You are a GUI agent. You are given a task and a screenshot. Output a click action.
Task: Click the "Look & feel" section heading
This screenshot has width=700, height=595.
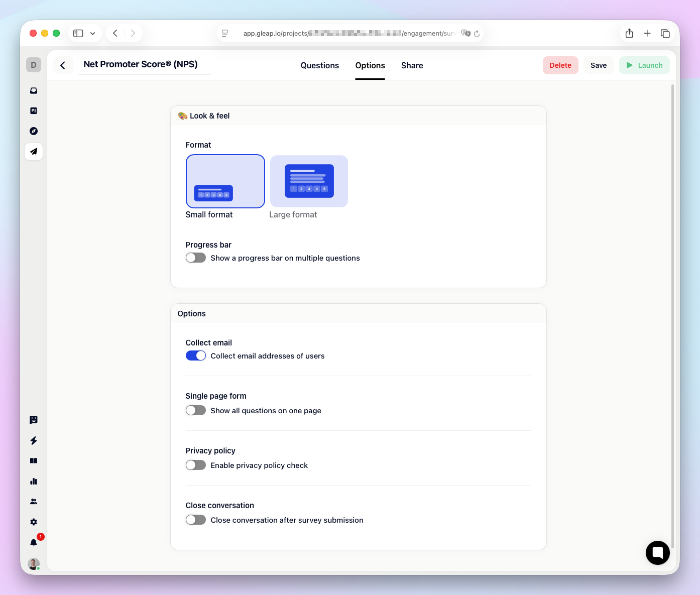[x=204, y=116]
